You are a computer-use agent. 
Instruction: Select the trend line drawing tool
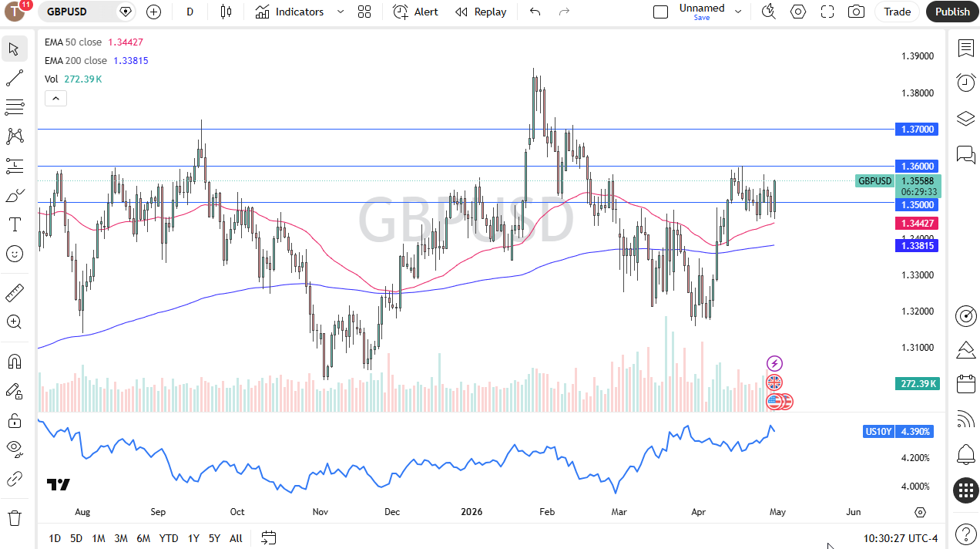pyautogui.click(x=14, y=78)
